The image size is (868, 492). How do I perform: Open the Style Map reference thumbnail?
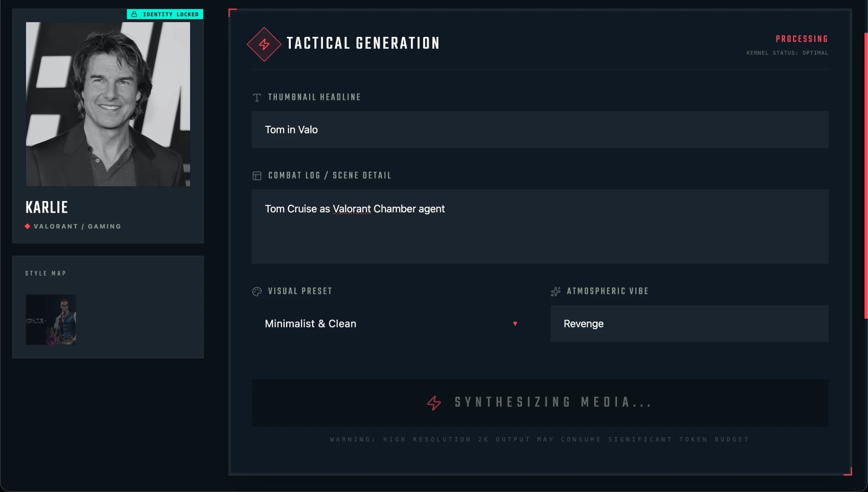point(51,320)
